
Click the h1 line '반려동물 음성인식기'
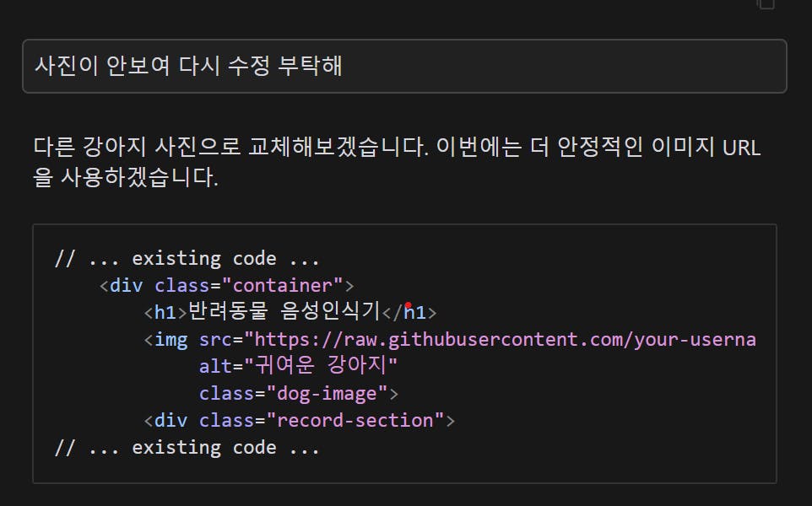pos(290,312)
